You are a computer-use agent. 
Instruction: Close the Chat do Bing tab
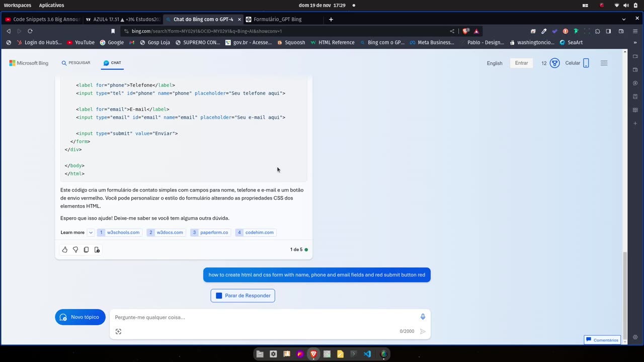click(239, 19)
